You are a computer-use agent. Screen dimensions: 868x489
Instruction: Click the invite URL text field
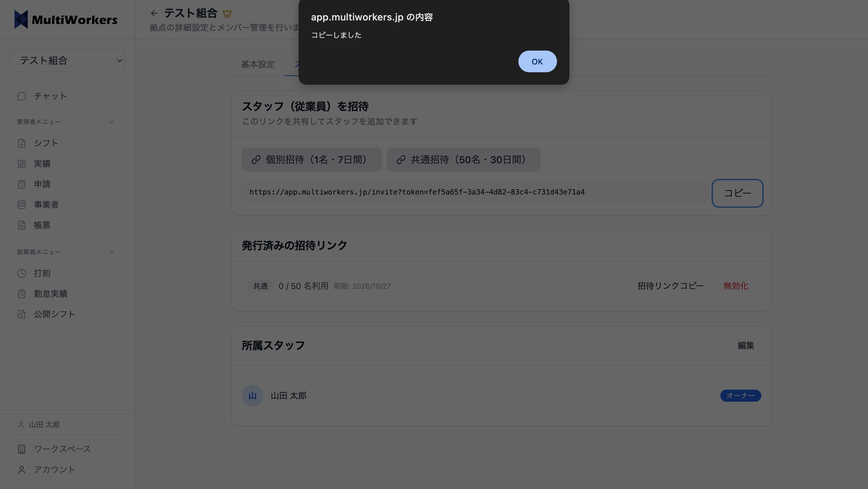(x=474, y=192)
